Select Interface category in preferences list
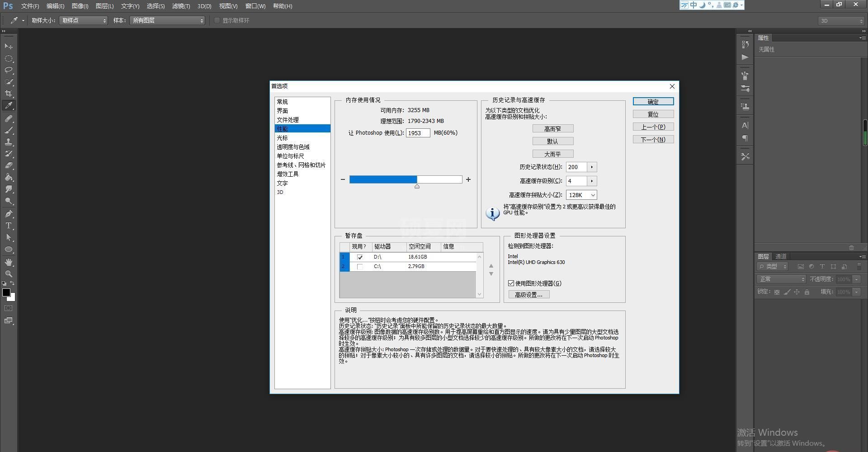 click(302, 111)
